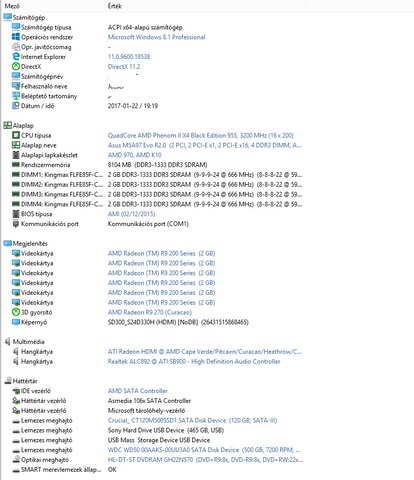Select the DIMM3: Kingmax row
Viewport: 414px width, 480px height.
click(157, 194)
